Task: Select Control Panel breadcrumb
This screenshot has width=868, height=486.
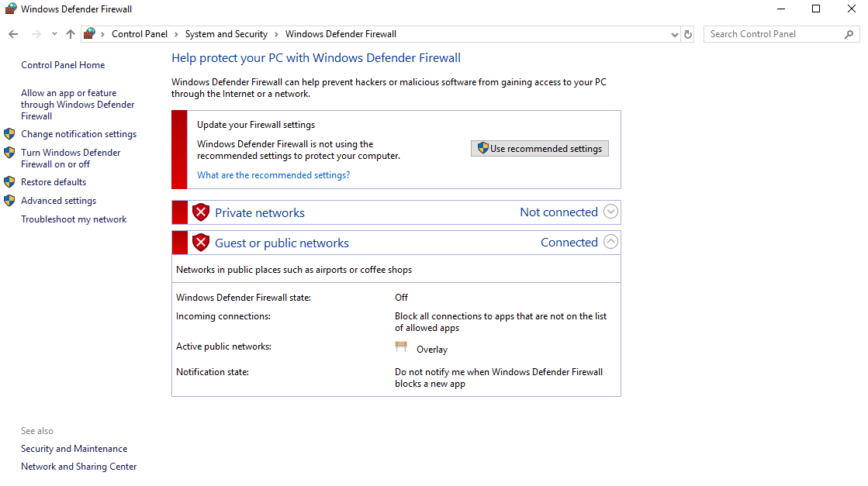Action: (140, 34)
